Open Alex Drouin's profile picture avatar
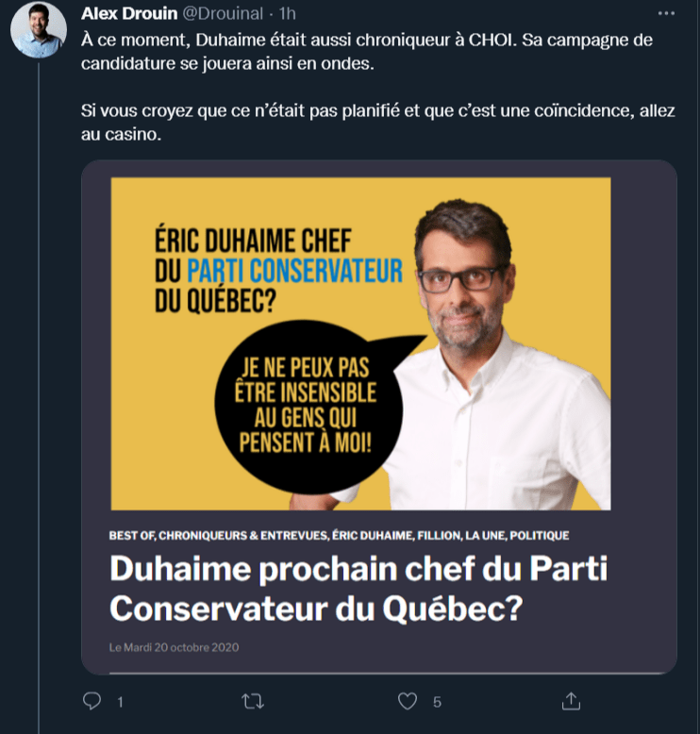 click(39, 30)
